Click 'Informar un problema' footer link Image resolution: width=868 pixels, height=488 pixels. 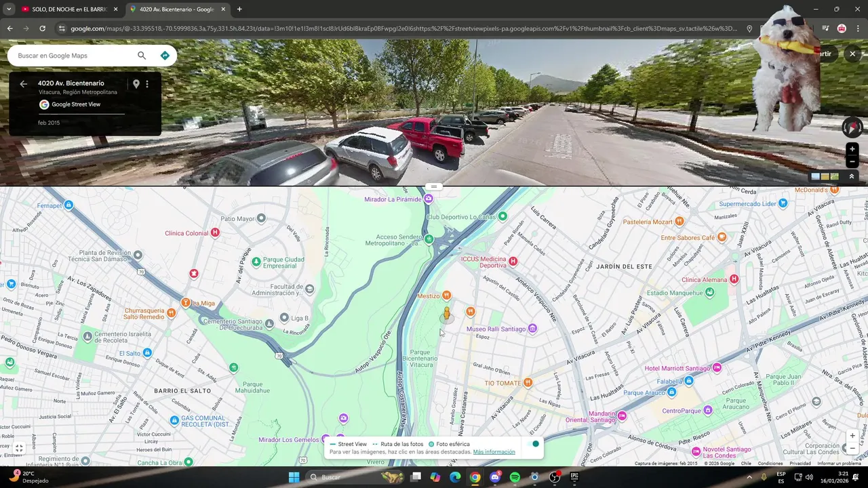coord(839,464)
